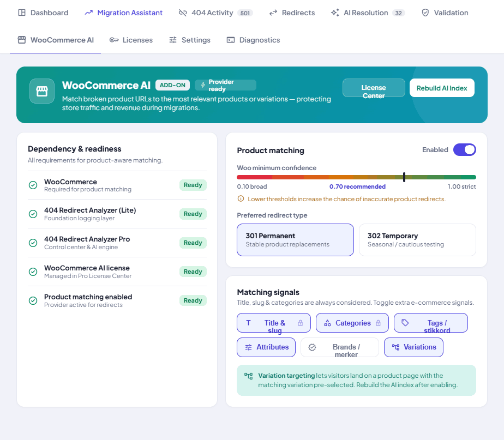Click the Ready badge for WooCommerce
504x440 pixels.
click(x=193, y=185)
